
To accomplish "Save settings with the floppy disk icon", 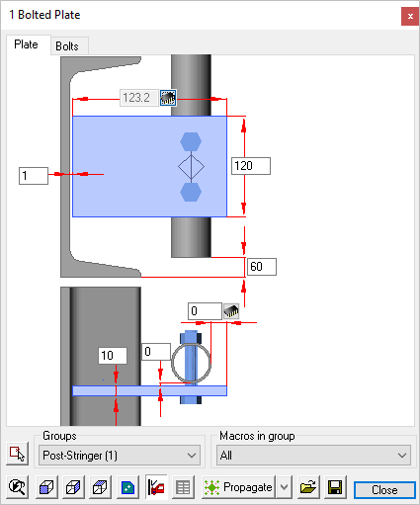I will tap(335, 487).
